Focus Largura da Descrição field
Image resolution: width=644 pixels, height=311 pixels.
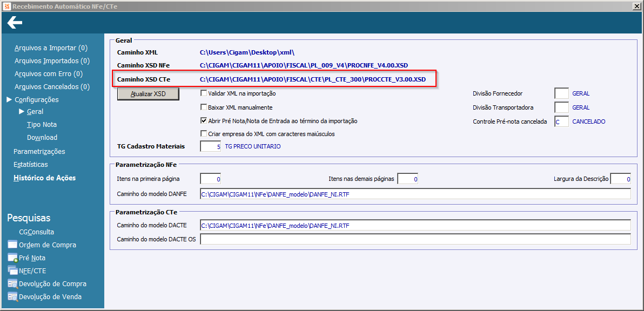(x=621, y=179)
